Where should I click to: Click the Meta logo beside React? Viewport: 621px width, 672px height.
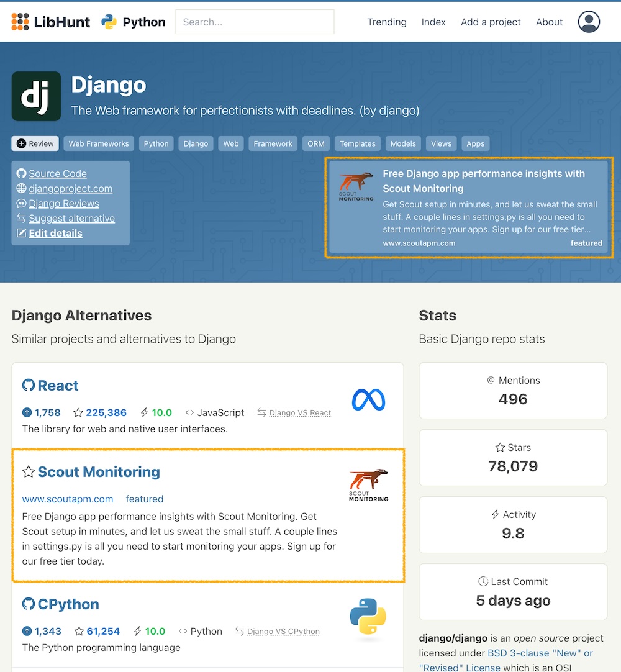click(x=368, y=400)
